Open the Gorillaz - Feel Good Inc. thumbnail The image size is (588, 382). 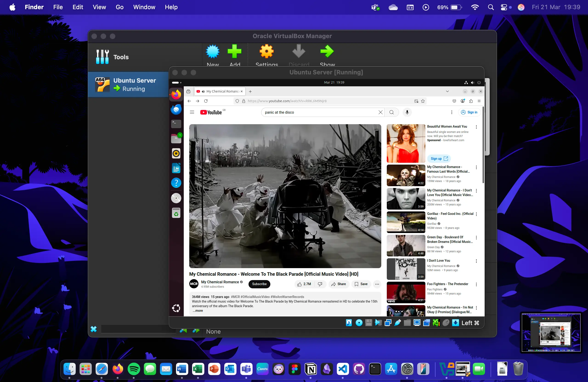405,222
